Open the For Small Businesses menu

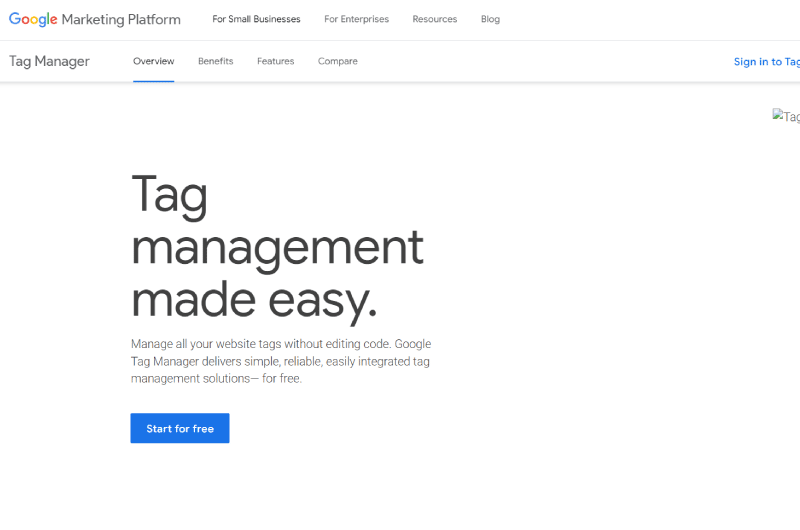point(256,19)
